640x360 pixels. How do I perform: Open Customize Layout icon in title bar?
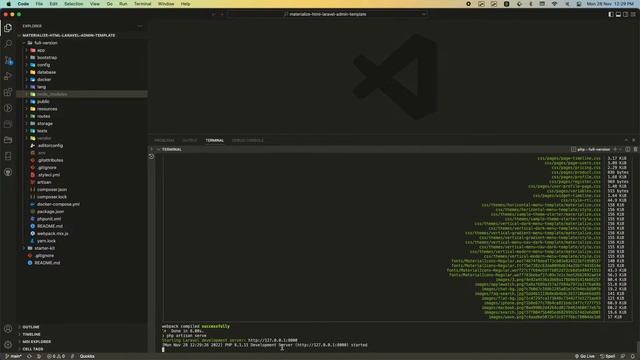click(633, 14)
